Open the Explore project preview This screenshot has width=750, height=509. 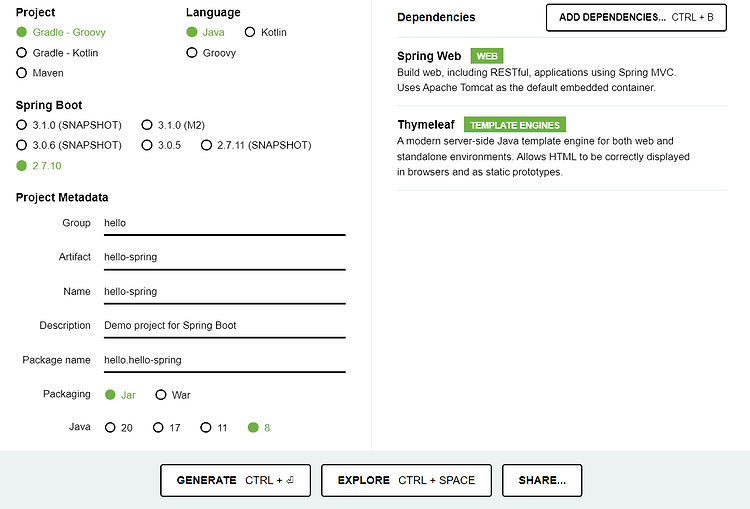(406, 480)
